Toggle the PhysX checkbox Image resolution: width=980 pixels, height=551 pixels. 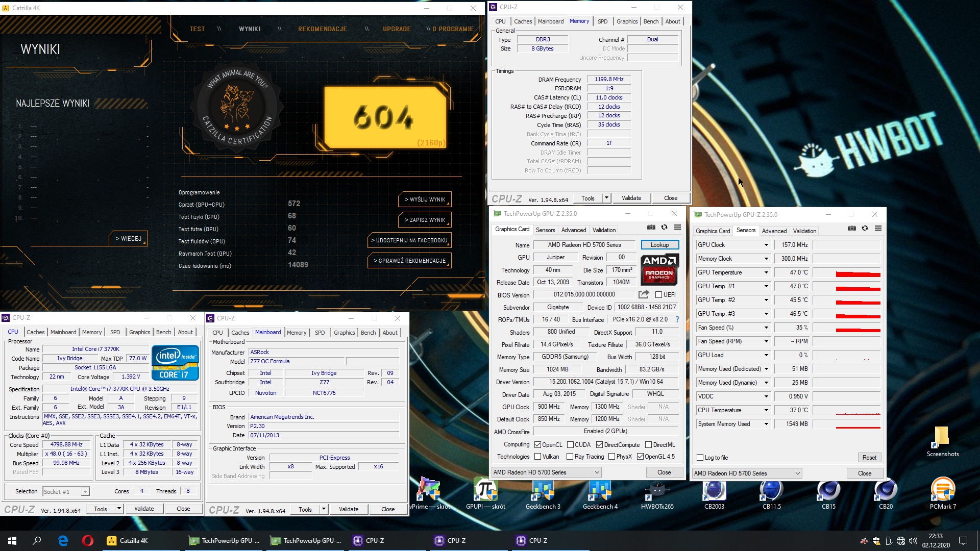pyautogui.click(x=611, y=457)
